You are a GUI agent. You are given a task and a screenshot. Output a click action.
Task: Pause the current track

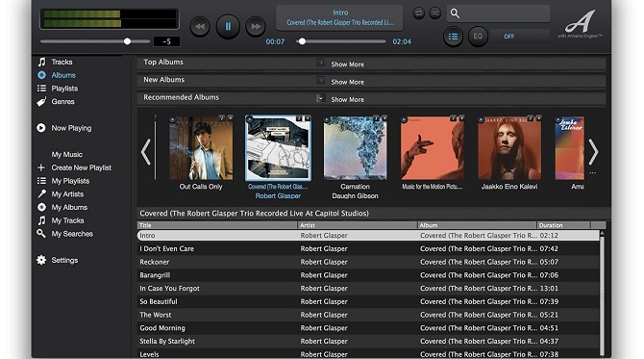(228, 27)
